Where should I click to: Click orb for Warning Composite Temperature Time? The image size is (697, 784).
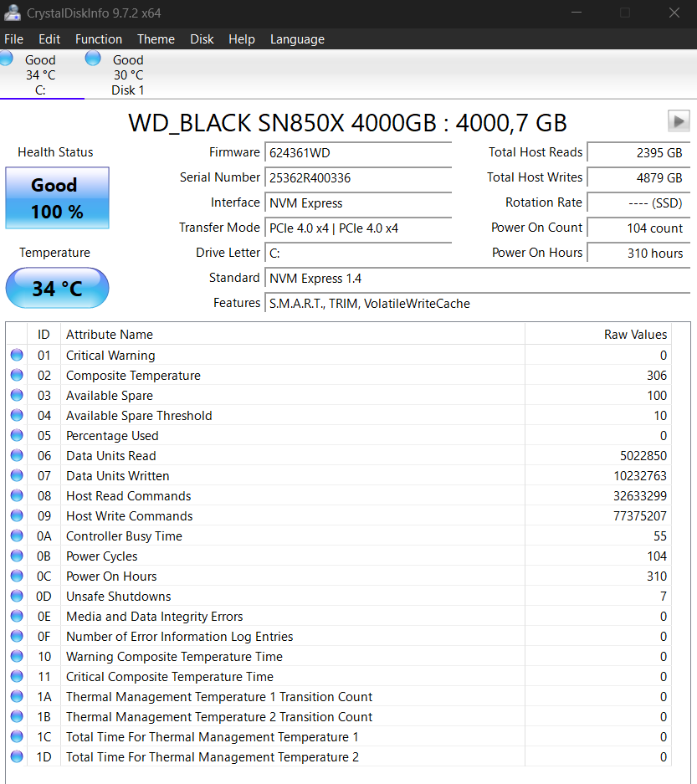(17, 655)
